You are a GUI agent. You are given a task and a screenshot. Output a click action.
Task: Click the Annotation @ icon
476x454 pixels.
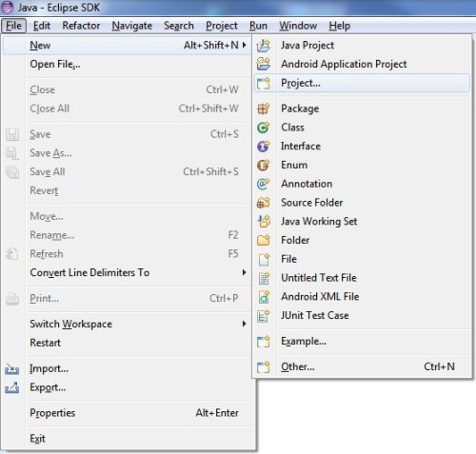click(264, 184)
